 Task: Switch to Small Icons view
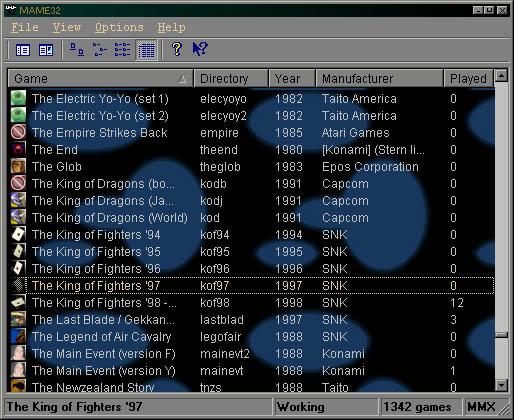(100, 49)
